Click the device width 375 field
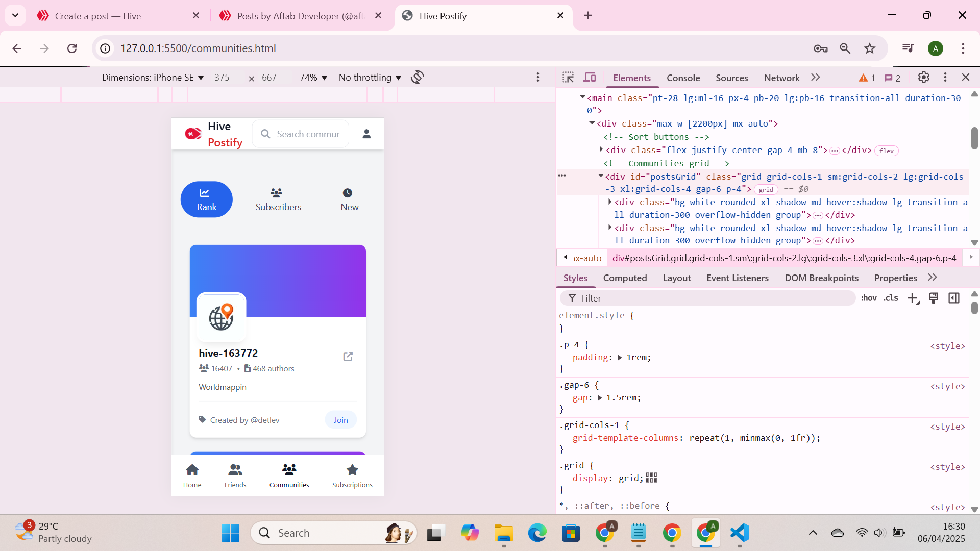The height and width of the screenshot is (551, 980). coord(222,78)
